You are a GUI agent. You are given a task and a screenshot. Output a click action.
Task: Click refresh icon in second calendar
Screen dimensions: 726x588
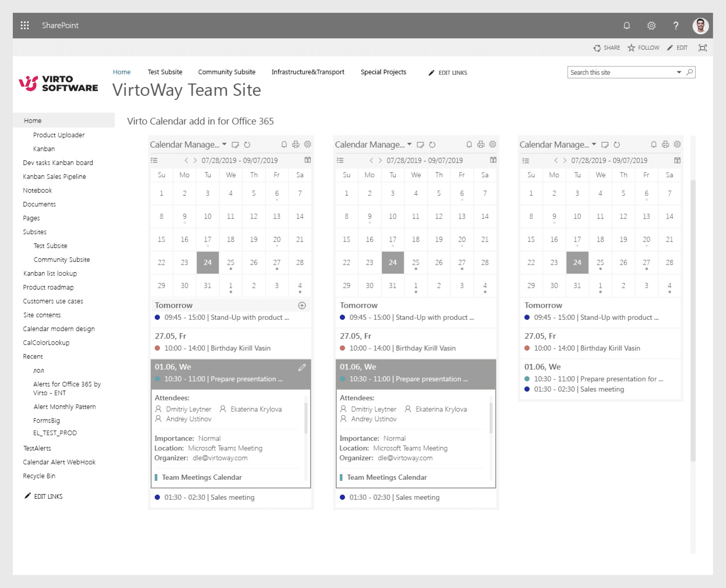[x=432, y=145]
